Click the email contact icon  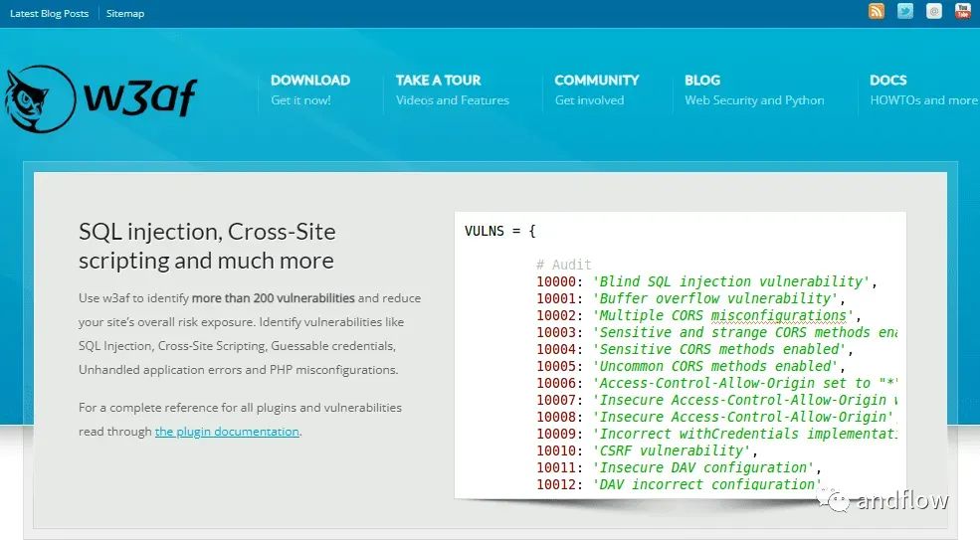pos(934,11)
